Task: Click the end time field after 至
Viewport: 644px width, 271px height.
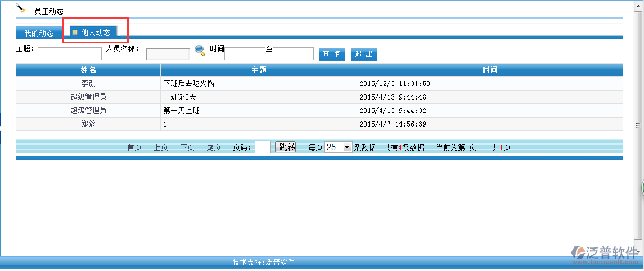Action: (293, 54)
